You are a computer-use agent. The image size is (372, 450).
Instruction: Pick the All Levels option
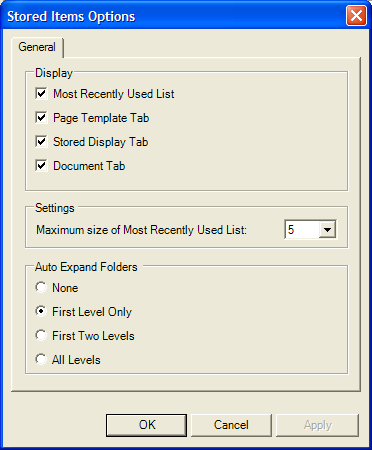(41, 359)
